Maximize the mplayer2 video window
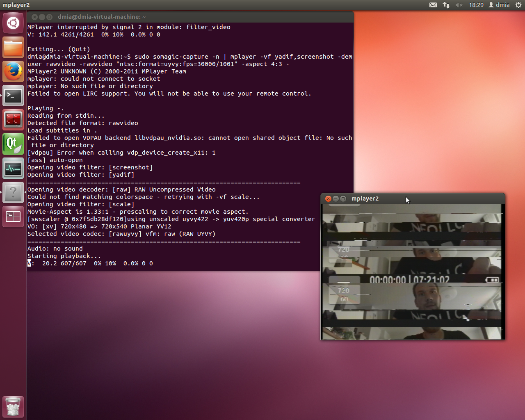Screen dimensions: 525x420 tap(343, 199)
